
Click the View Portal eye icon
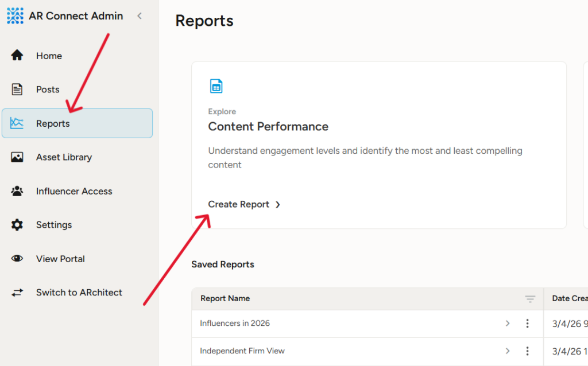pos(17,258)
